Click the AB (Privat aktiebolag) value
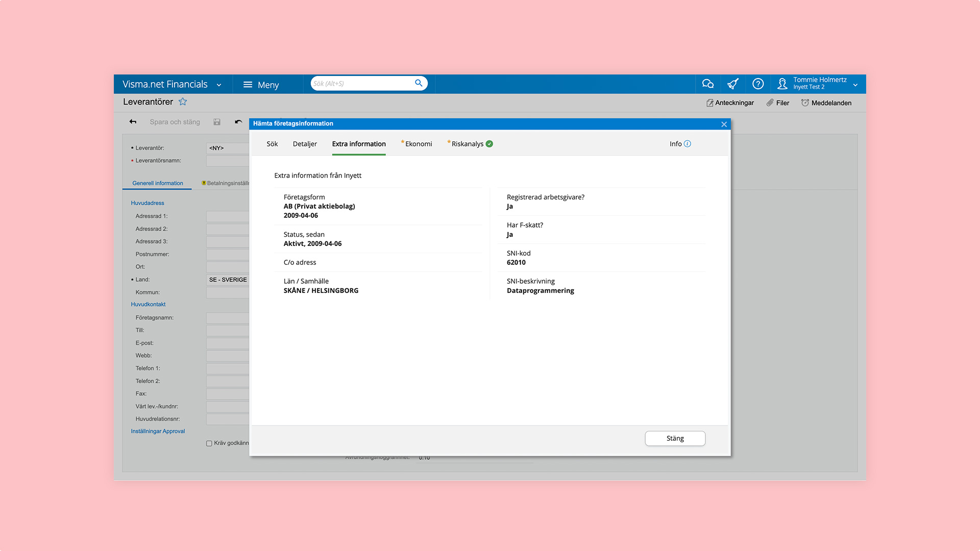This screenshot has height=551, width=980. click(319, 206)
